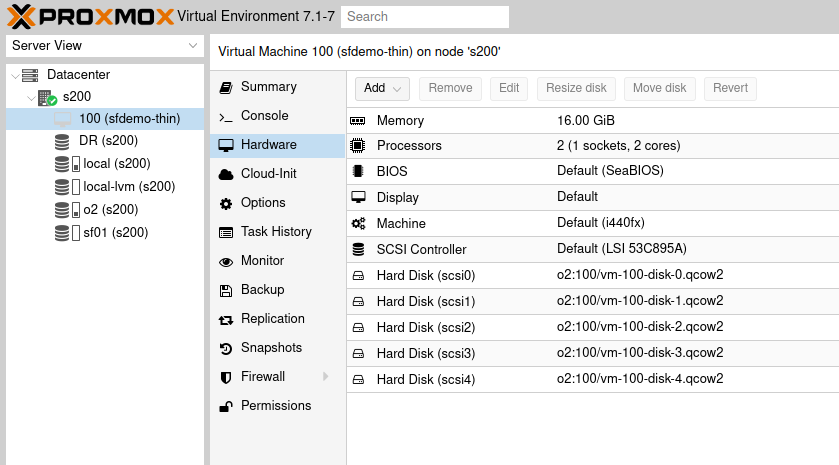Screen dimensions: 839x465
Task: Click the Datacenter server icon
Action: click(x=30, y=75)
